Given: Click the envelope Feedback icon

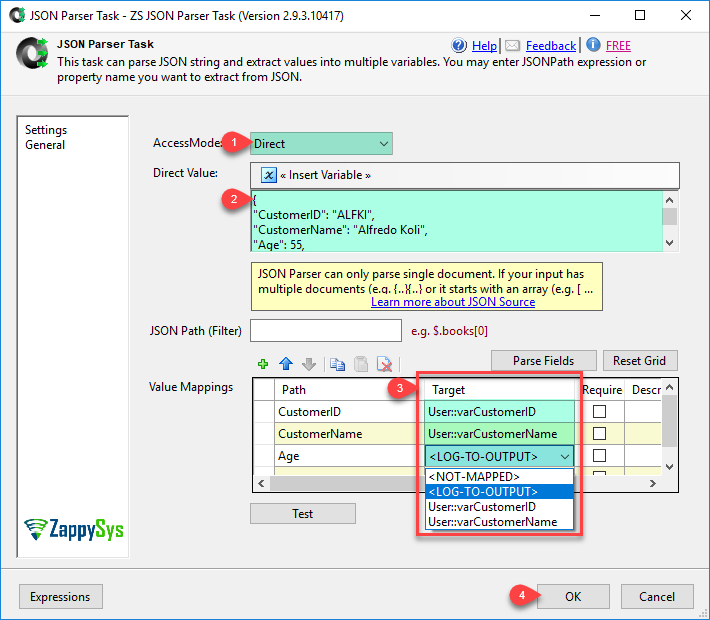Looking at the screenshot, I should (x=512, y=45).
